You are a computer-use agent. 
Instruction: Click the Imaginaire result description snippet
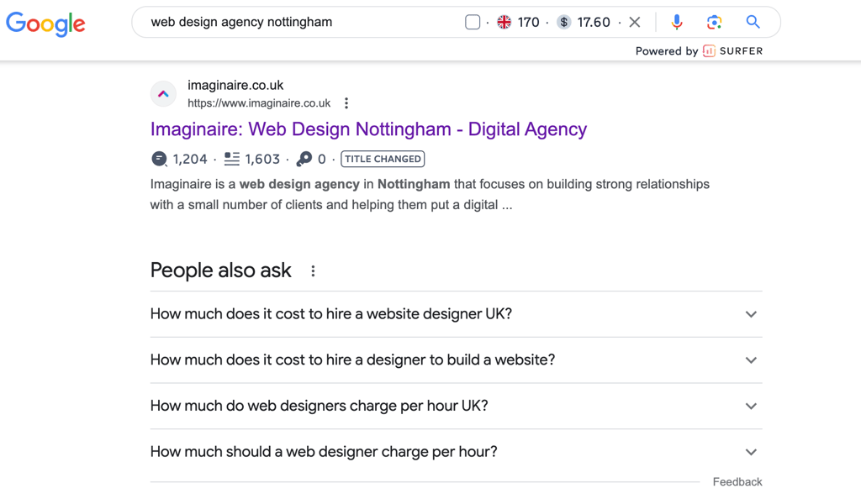430,194
